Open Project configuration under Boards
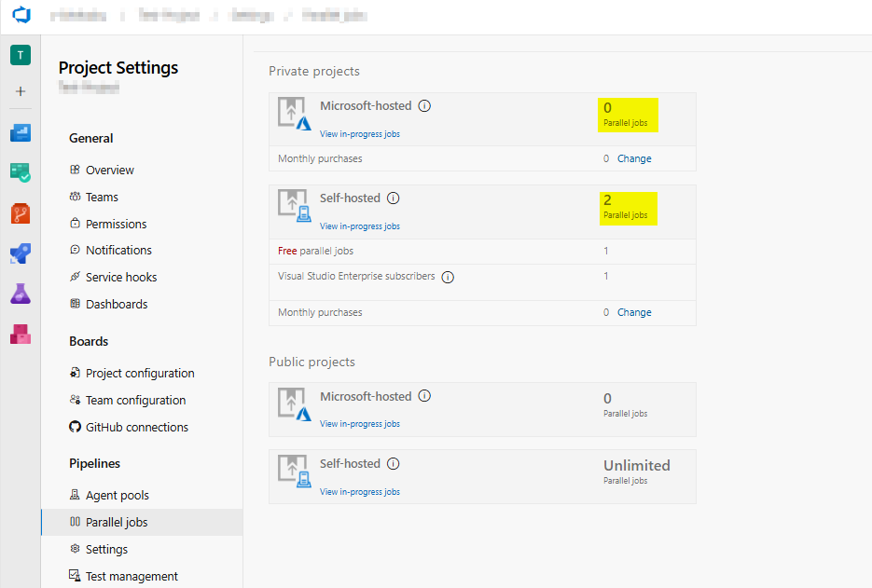 point(142,373)
